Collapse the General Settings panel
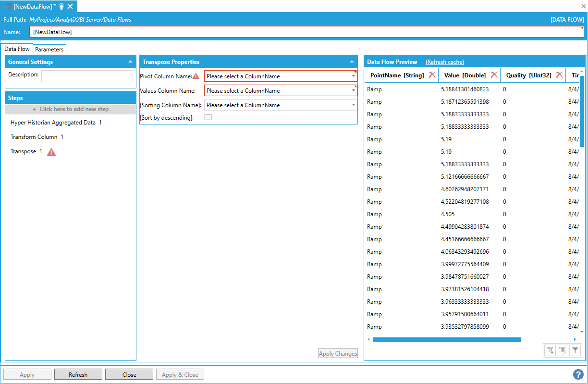 130,62
